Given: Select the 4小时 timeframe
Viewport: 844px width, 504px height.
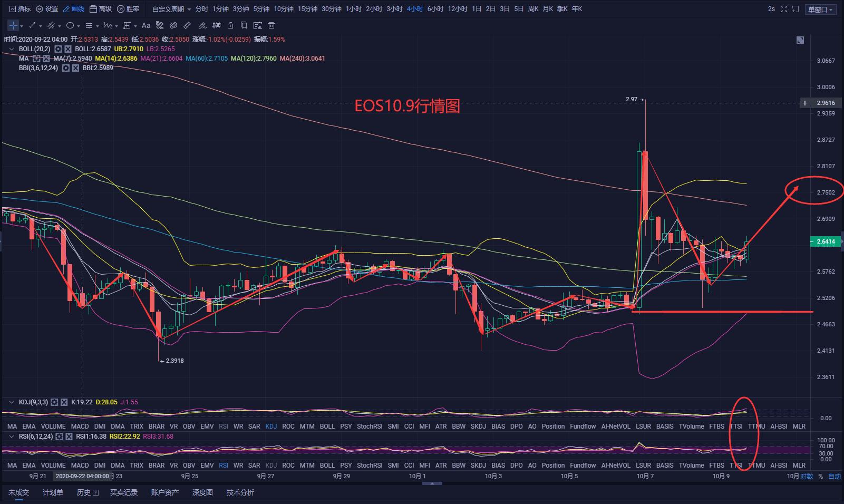Looking at the screenshot, I should [x=415, y=9].
